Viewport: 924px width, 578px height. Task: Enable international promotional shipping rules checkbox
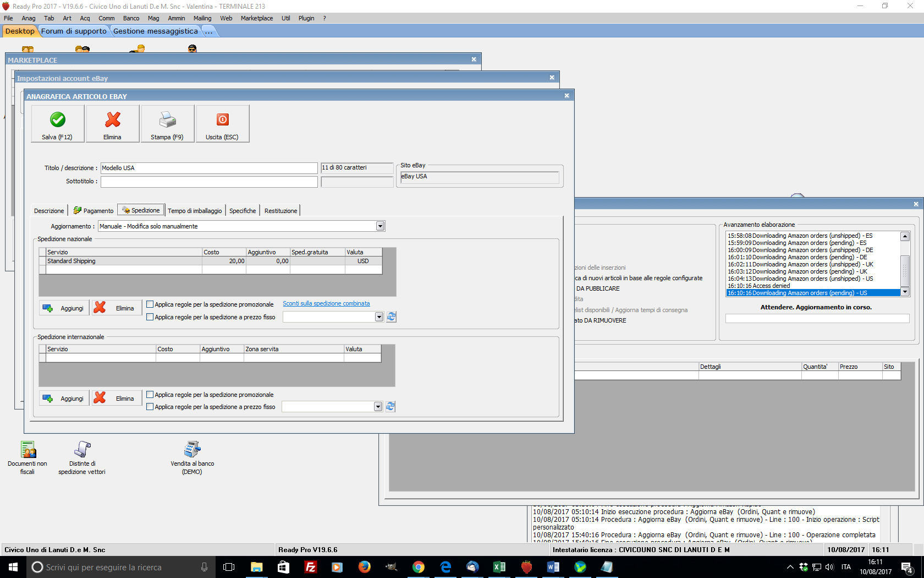[150, 395]
